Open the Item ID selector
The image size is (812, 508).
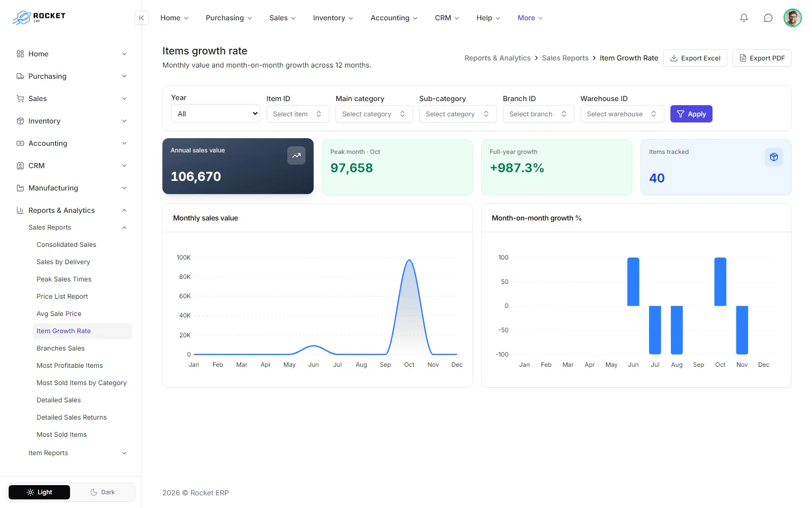pos(298,114)
